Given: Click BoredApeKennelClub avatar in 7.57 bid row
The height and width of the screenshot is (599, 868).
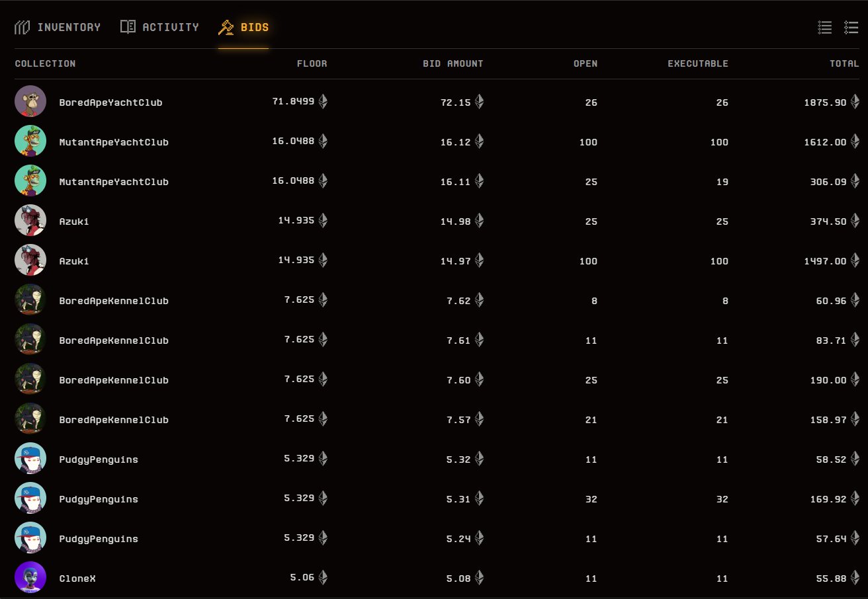Looking at the screenshot, I should 30,419.
